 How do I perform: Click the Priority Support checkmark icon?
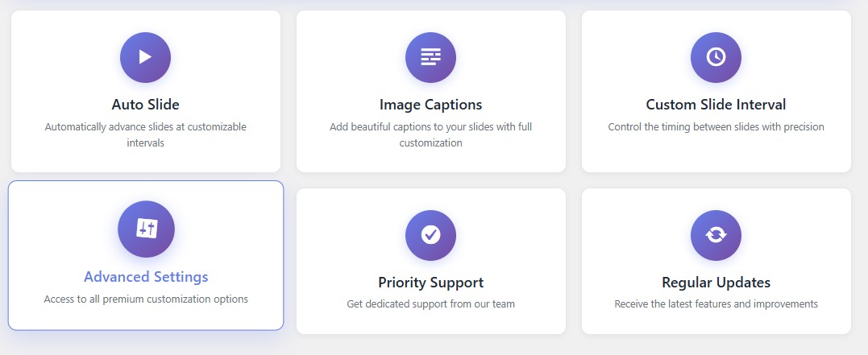click(x=430, y=235)
